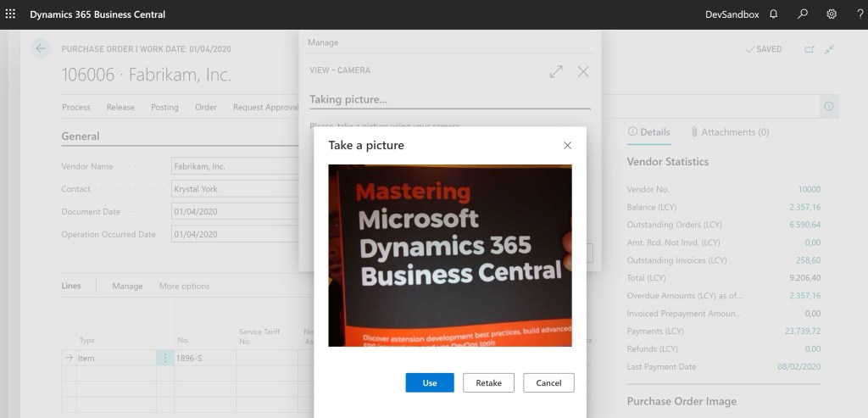Collapse the General section header
The height and width of the screenshot is (418, 868).
coord(81,137)
